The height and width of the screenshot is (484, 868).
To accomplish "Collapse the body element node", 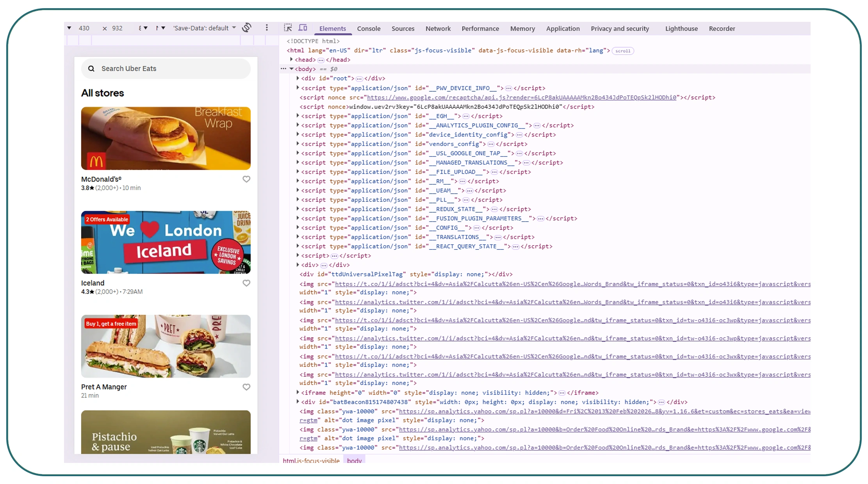I will pos(291,69).
